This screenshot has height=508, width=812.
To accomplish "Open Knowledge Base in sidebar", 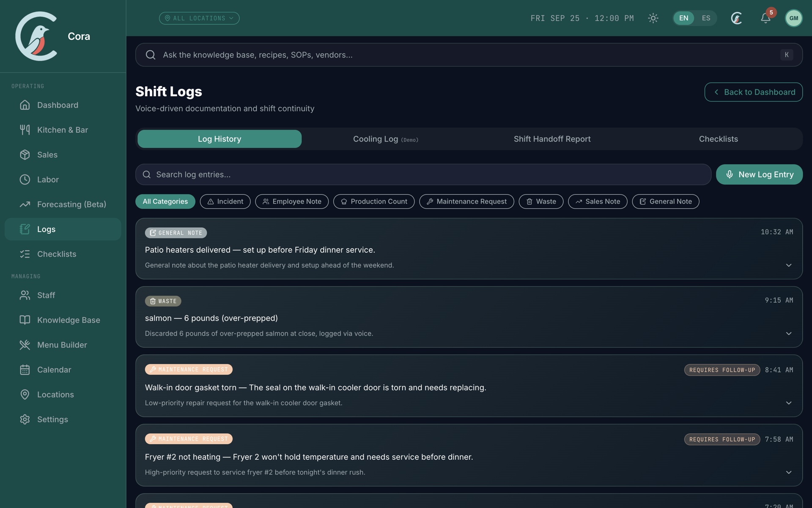I will coord(63,320).
